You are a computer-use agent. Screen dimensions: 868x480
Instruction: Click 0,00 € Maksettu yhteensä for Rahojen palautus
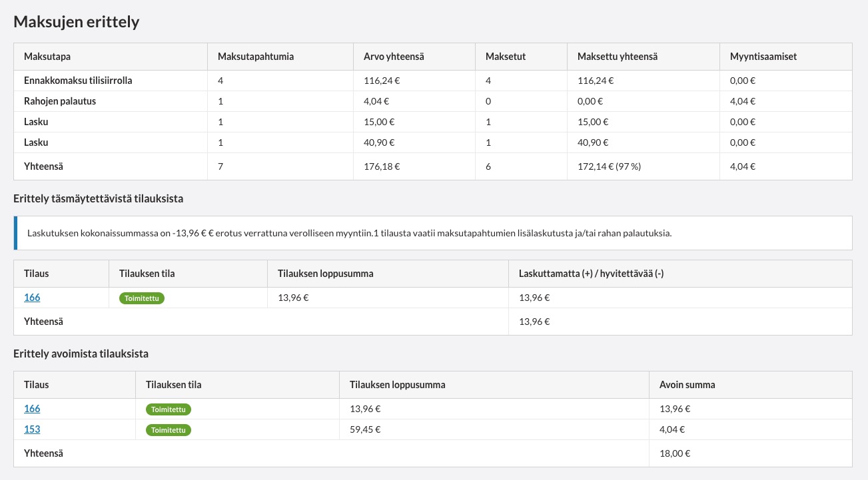point(590,101)
